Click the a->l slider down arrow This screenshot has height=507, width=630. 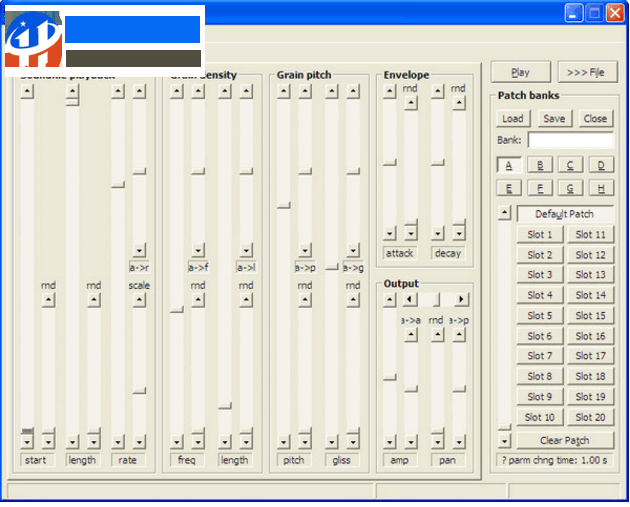coord(246,250)
